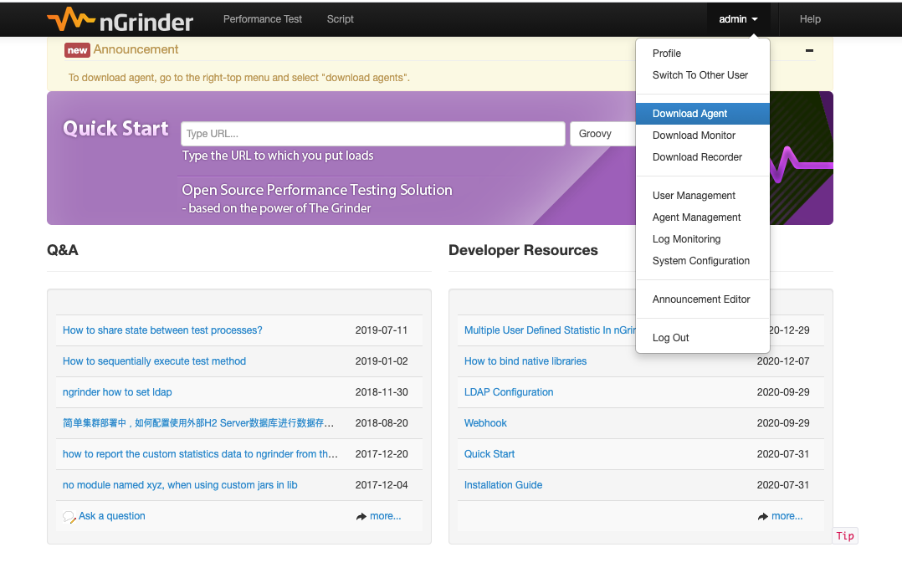This screenshot has height=588, width=902.
Task: Collapse the announcement with minus icon
Action: coord(809,50)
